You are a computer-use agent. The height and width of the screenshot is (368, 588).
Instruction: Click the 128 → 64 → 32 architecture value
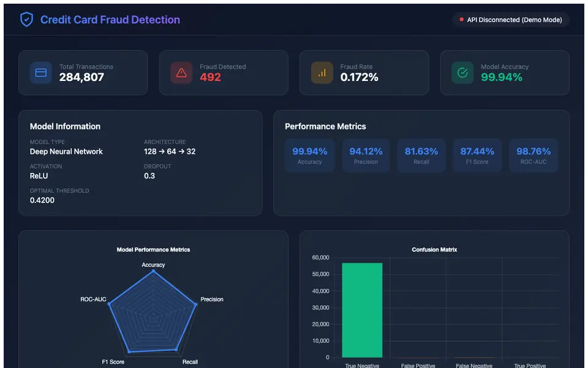(x=170, y=151)
